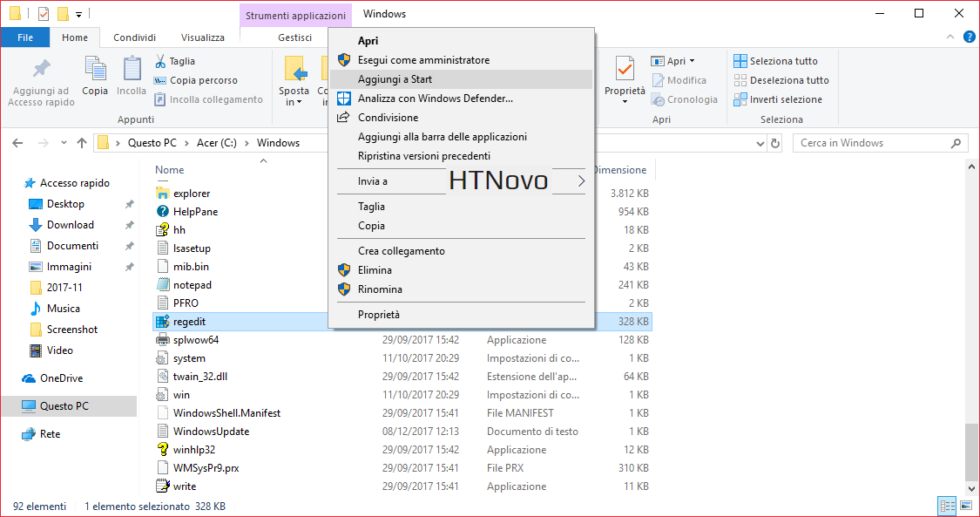Screen dimensions: 980x517
Task: Click Copia percorso in ribbon
Action: (196, 80)
